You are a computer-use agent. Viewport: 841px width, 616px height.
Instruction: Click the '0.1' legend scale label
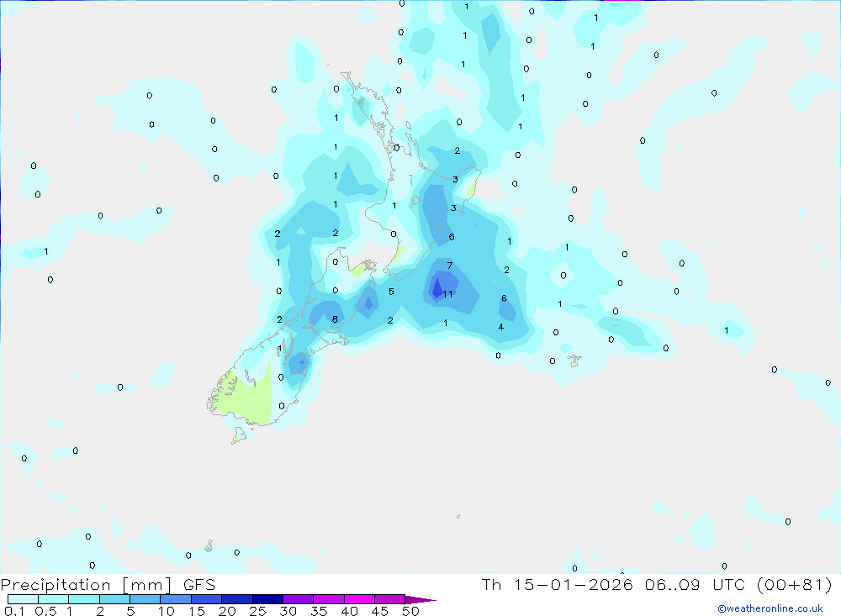(x=14, y=611)
